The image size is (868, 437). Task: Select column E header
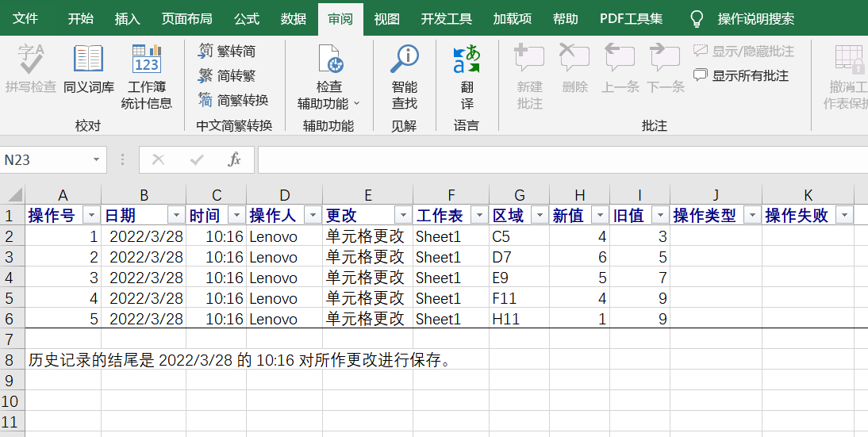367,195
